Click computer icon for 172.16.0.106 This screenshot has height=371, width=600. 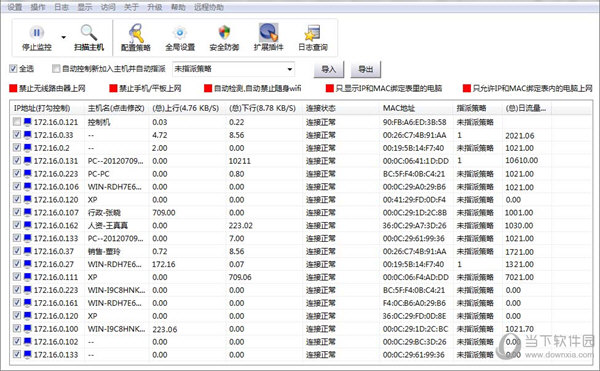point(28,187)
